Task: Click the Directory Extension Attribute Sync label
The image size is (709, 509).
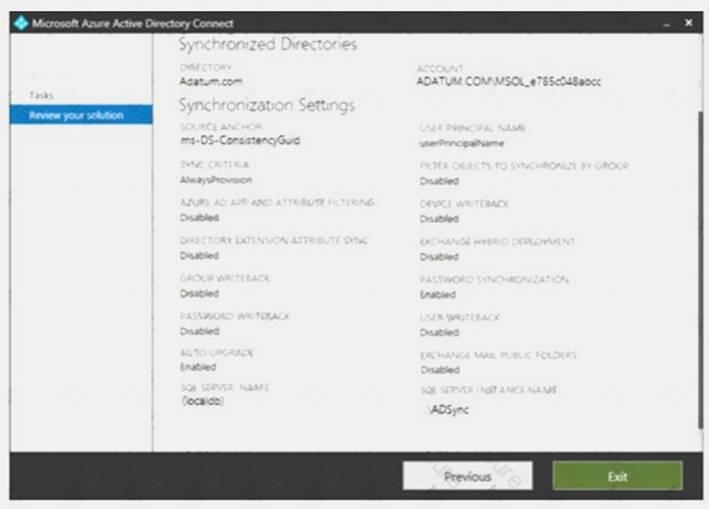Action: click(x=274, y=240)
